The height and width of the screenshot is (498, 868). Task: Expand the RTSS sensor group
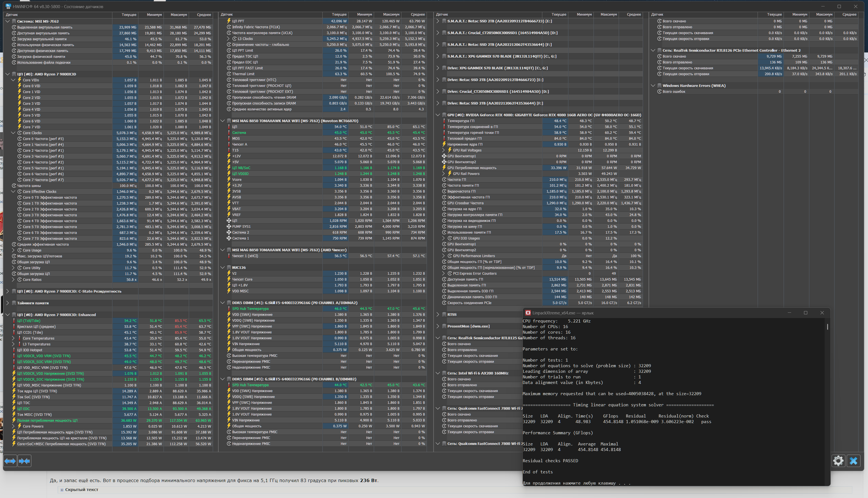[437, 314]
